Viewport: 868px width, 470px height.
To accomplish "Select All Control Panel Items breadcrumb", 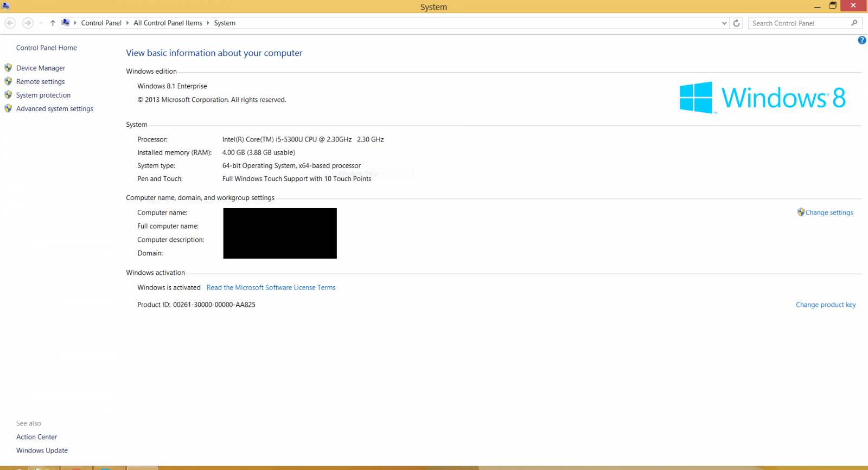I will 168,23.
